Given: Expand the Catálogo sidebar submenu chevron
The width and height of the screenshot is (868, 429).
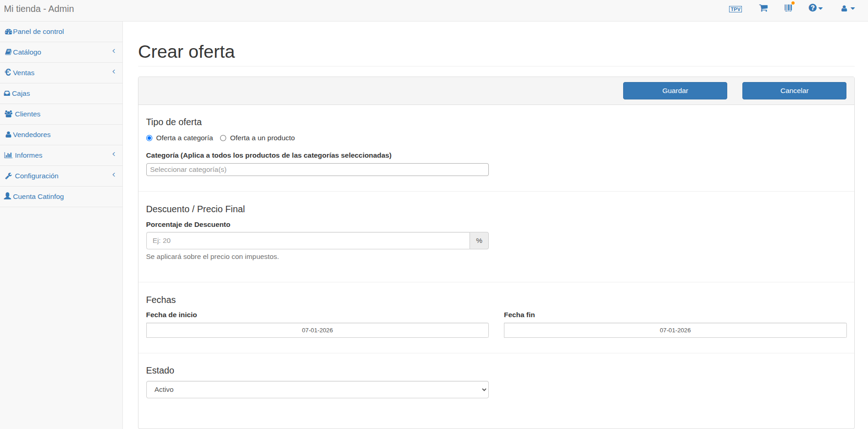Looking at the screenshot, I should 114,51.
